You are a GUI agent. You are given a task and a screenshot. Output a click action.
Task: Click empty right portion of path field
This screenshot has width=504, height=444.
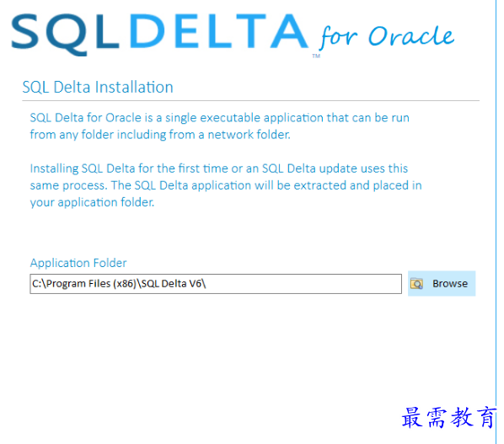[305, 284]
